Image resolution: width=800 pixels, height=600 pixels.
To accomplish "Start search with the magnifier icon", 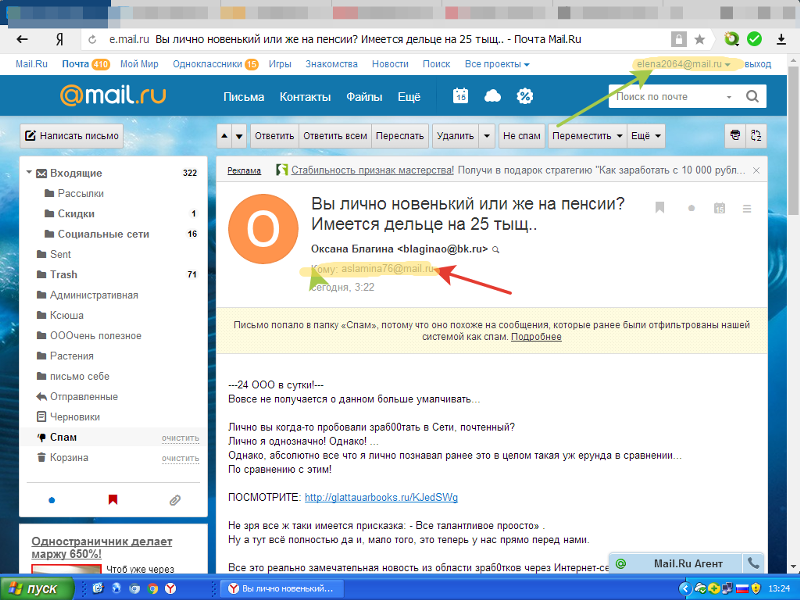I will point(752,96).
